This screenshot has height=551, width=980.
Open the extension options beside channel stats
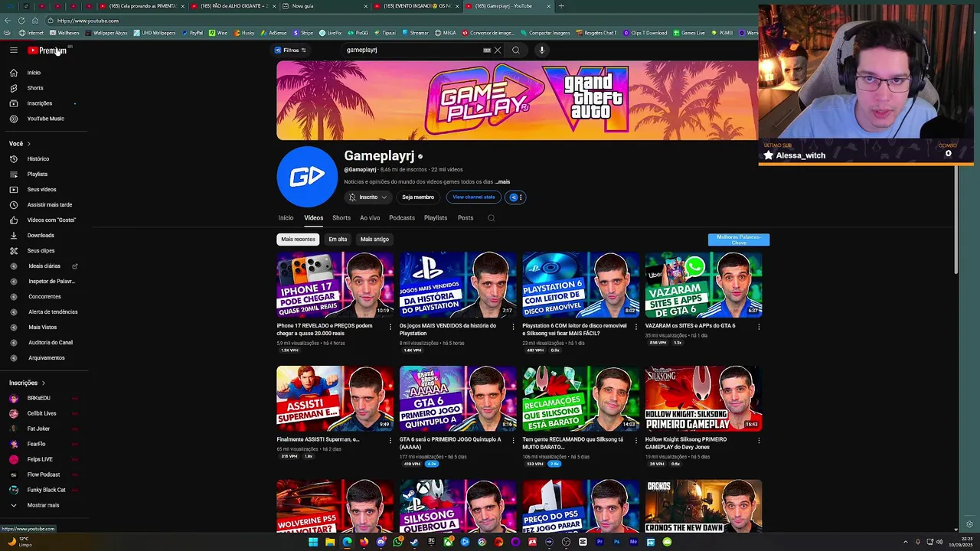[x=516, y=197]
